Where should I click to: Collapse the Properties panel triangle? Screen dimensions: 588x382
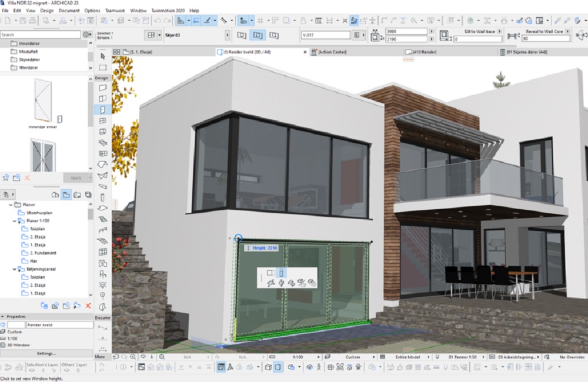(x=2, y=316)
